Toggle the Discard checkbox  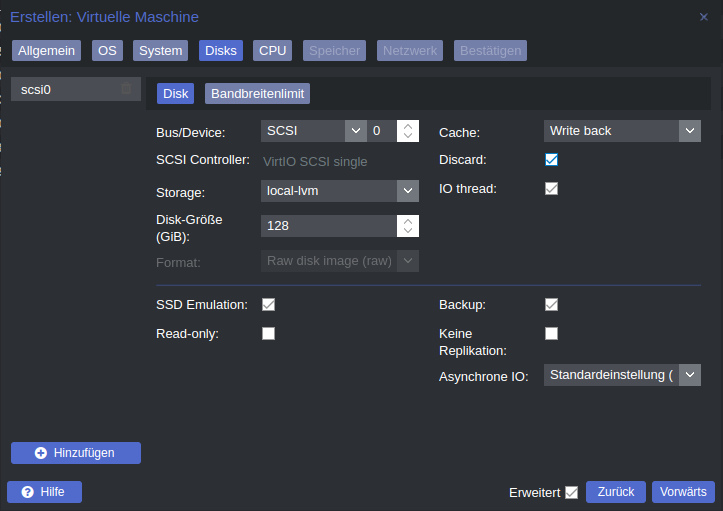coord(551,160)
